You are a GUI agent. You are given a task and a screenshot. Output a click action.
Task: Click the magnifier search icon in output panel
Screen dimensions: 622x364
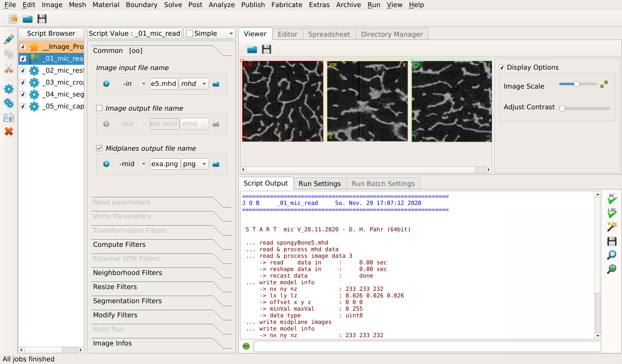[612, 255]
